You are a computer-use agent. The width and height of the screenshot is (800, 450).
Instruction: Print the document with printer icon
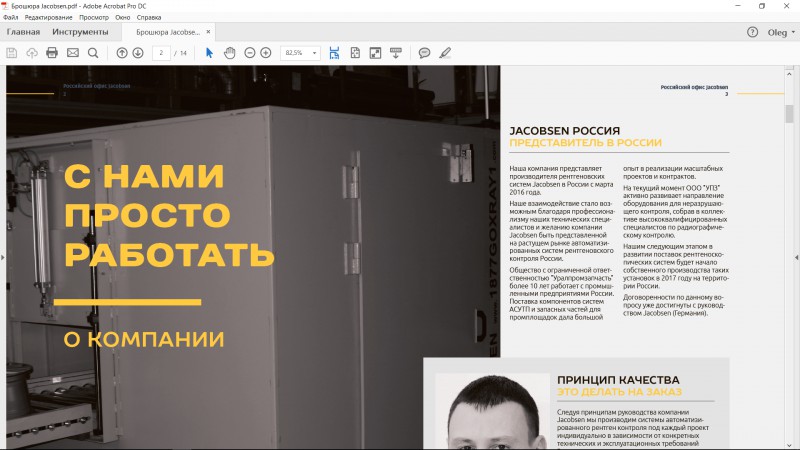coord(52,53)
